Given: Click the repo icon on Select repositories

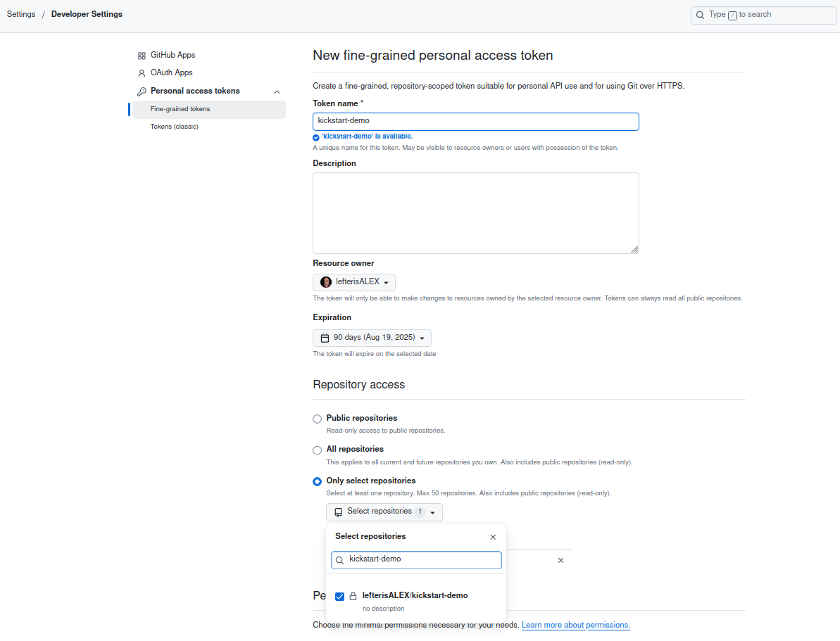Looking at the screenshot, I should [x=338, y=512].
